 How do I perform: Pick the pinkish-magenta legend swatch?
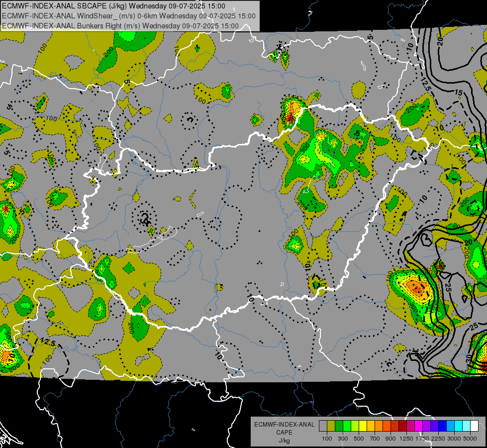coord(410,426)
